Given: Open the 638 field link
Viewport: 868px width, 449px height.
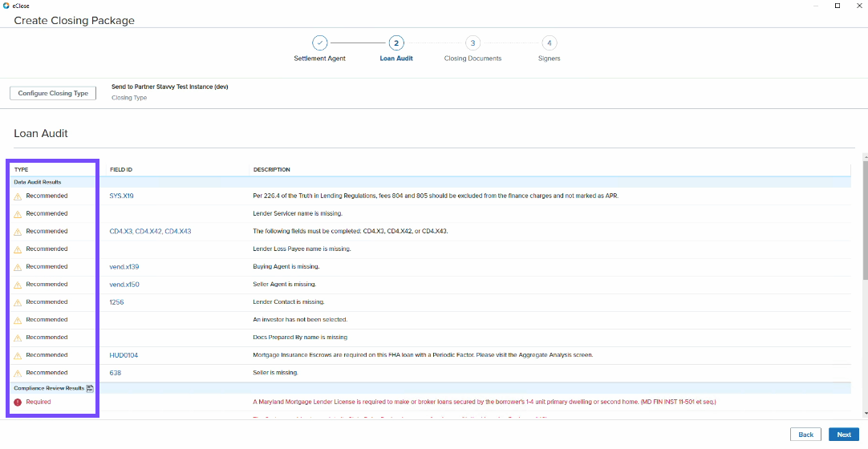Looking at the screenshot, I should [116, 374].
